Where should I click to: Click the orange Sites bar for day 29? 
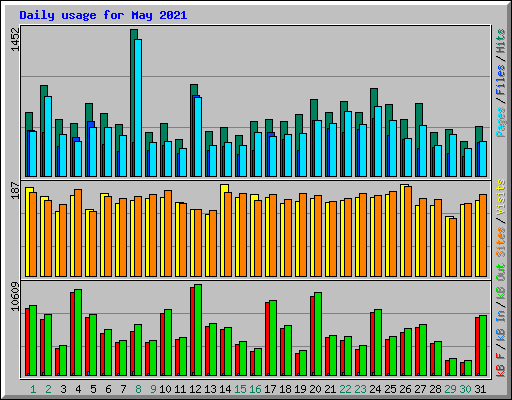(x=453, y=247)
